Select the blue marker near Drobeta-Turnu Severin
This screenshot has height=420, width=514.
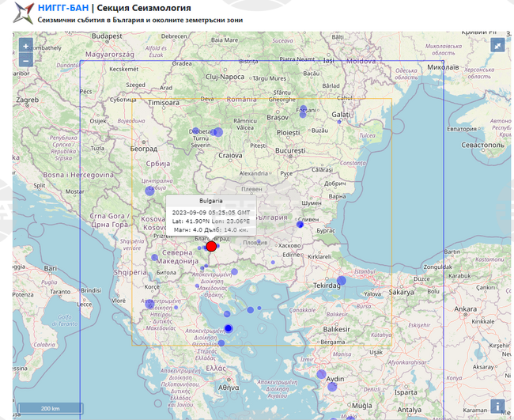(x=217, y=132)
